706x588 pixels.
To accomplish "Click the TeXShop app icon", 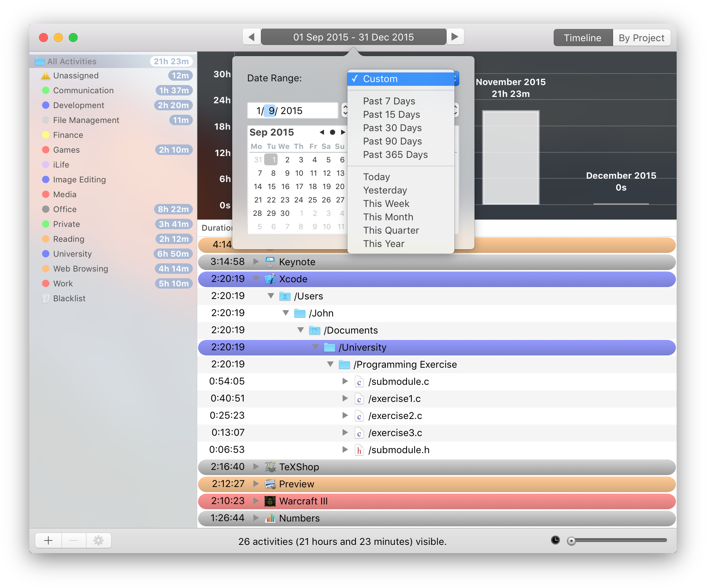I will 270,467.
